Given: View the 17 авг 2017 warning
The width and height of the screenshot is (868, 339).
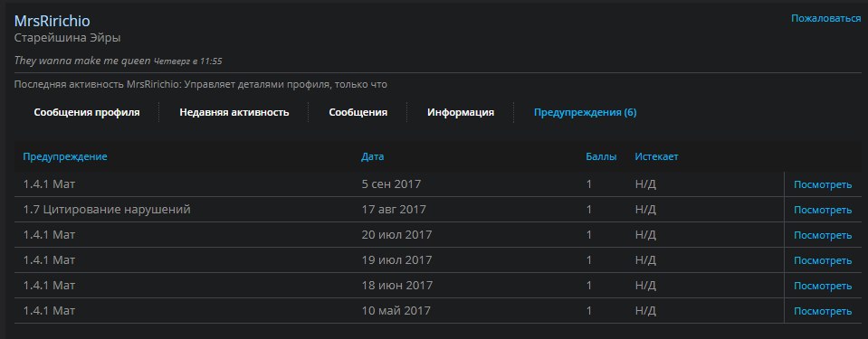Looking at the screenshot, I should 823,210.
